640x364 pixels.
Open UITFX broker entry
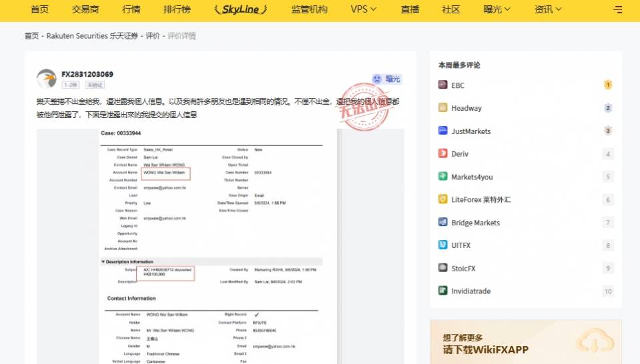[461, 245]
